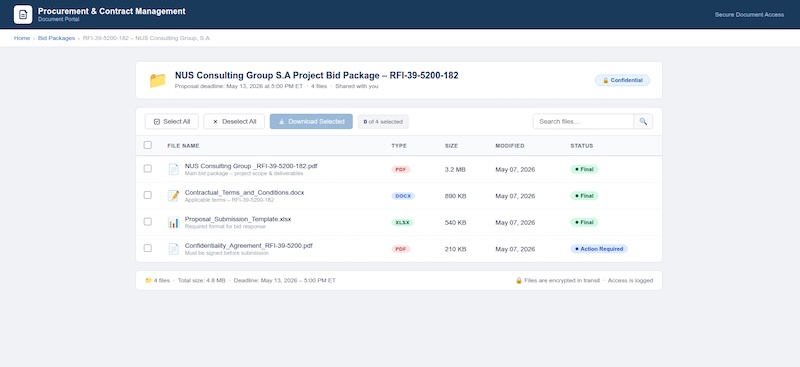Toggle the header select-all checkbox
The width and height of the screenshot is (800, 367).
click(147, 145)
